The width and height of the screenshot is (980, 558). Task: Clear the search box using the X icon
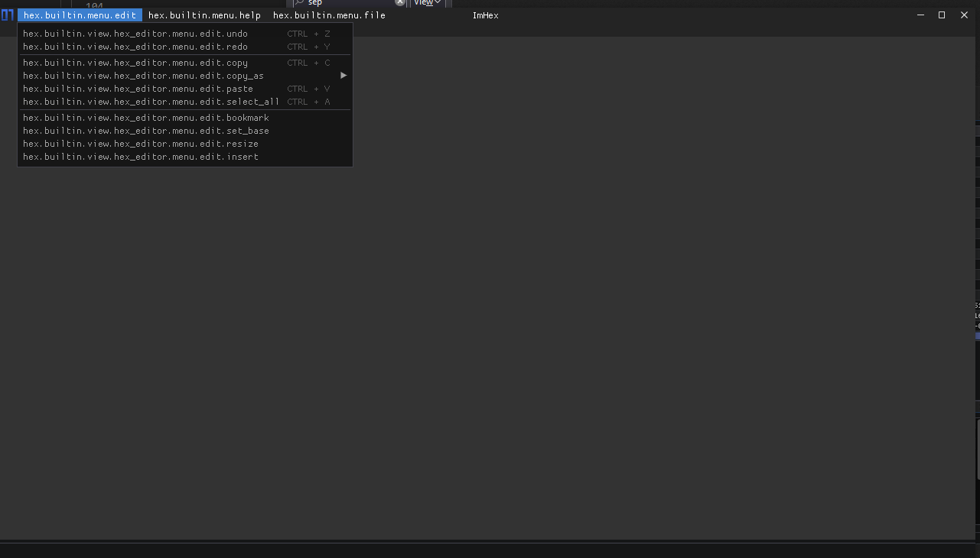pyautogui.click(x=399, y=2)
